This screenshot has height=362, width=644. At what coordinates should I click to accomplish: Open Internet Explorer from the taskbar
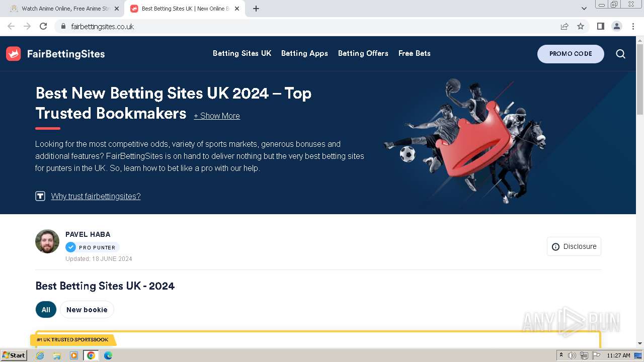pyautogui.click(x=40, y=355)
